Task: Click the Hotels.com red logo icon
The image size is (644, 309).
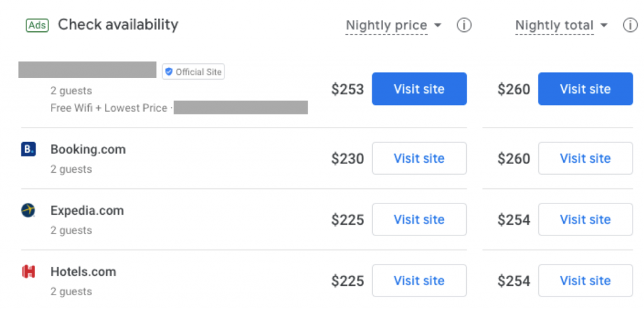Action: (28, 272)
